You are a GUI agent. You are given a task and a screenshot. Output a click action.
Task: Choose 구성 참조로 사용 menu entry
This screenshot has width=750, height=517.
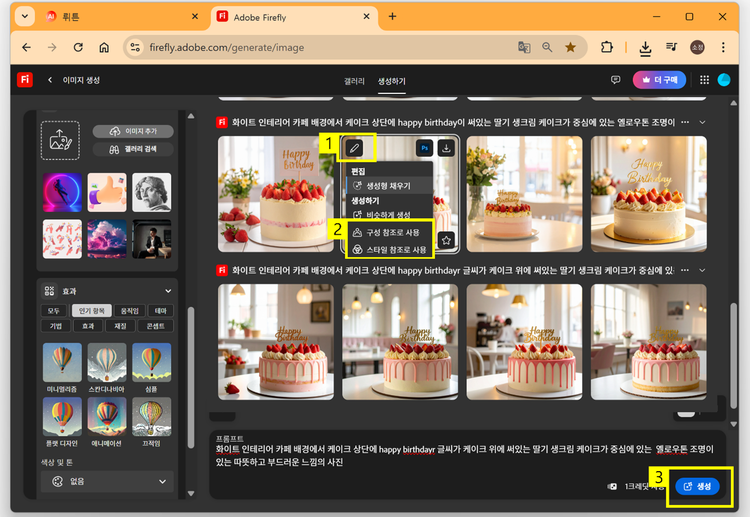[x=389, y=232]
